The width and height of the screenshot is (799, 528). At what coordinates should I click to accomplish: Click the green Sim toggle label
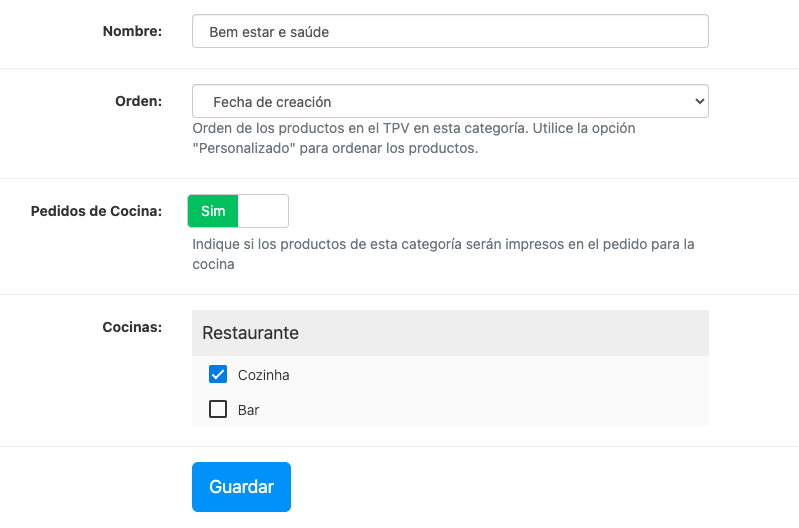[x=213, y=211]
